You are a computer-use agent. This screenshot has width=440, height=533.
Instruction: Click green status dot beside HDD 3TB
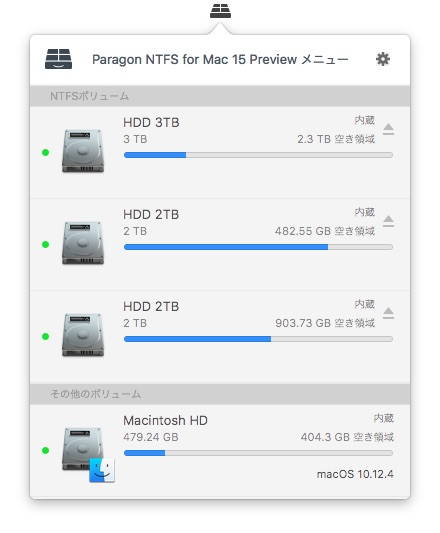(x=45, y=153)
